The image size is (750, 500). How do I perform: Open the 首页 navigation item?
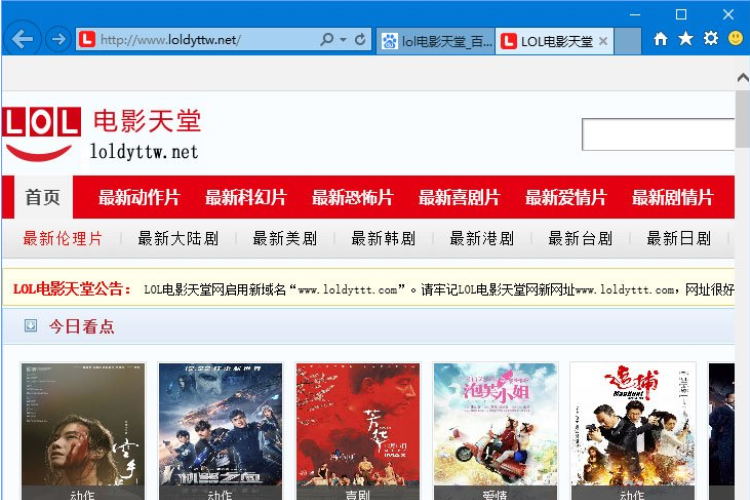coord(43,197)
